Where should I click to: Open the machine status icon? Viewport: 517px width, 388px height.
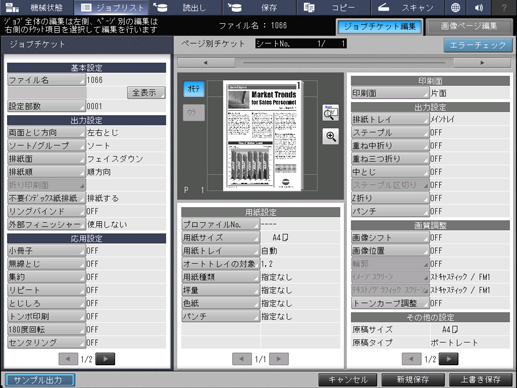coord(13,7)
